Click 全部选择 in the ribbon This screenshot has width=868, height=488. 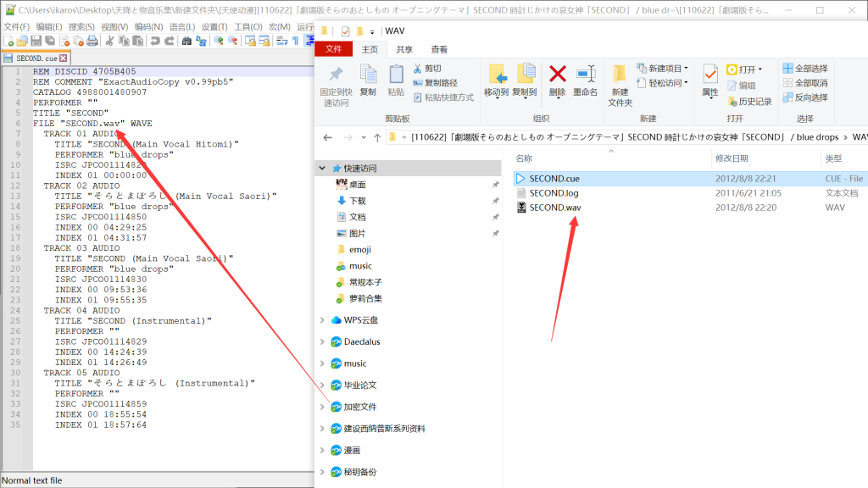point(805,69)
